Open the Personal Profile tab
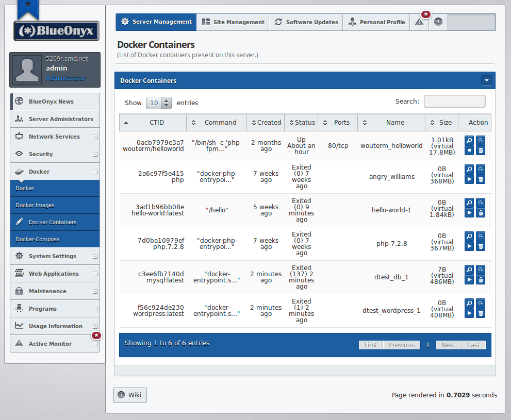 point(376,22)
